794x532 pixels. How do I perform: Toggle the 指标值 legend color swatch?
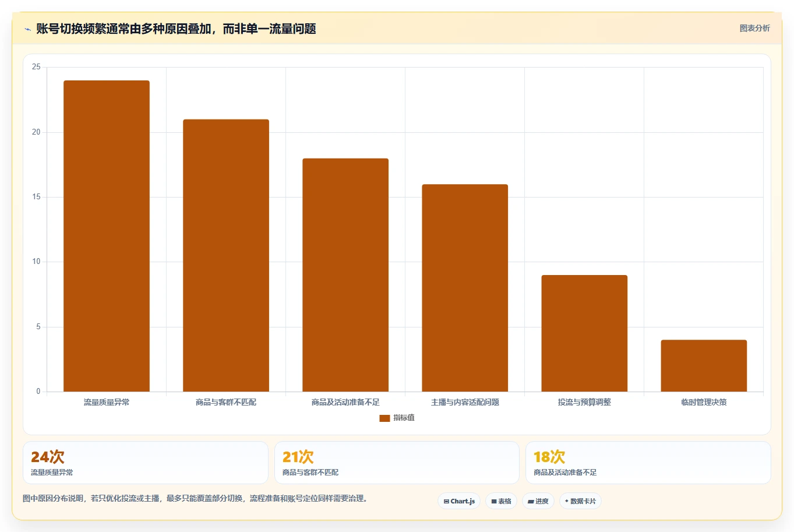click(x=384, y=418)
